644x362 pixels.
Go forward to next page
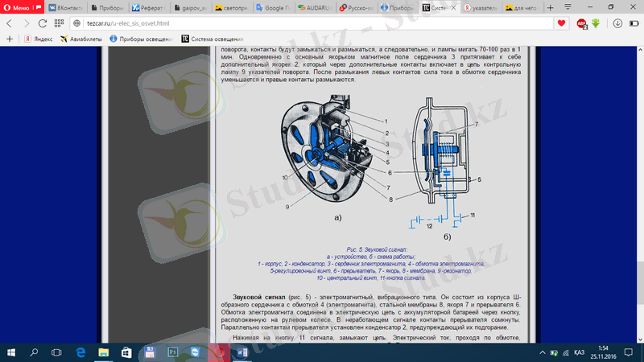pos(27,23)
